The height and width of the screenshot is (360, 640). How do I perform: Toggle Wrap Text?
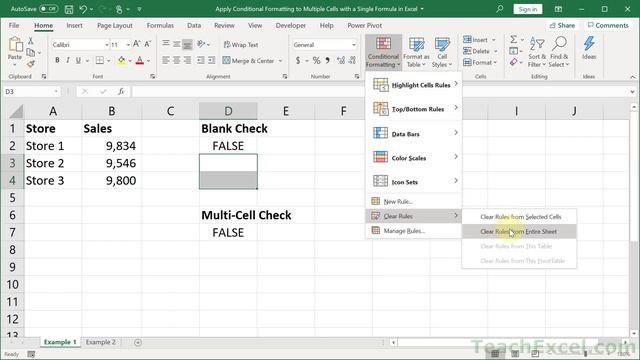pyautogui.click(x=241, y=44)
